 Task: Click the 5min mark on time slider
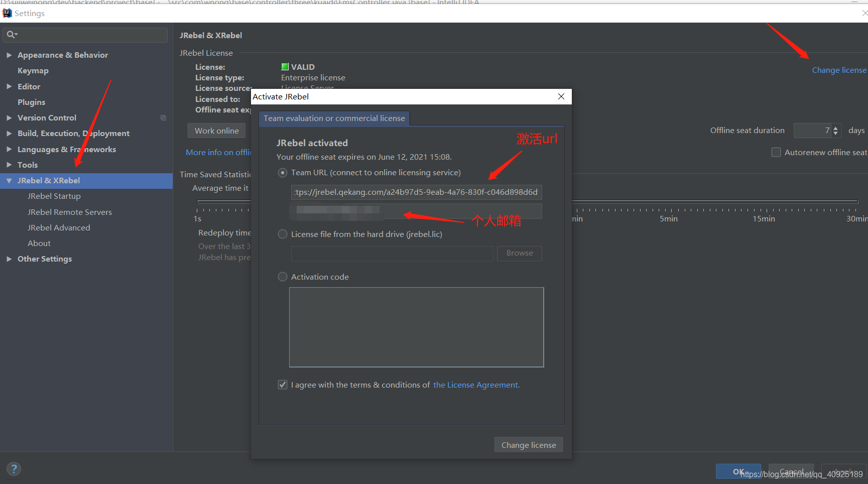tap(669, 219)
